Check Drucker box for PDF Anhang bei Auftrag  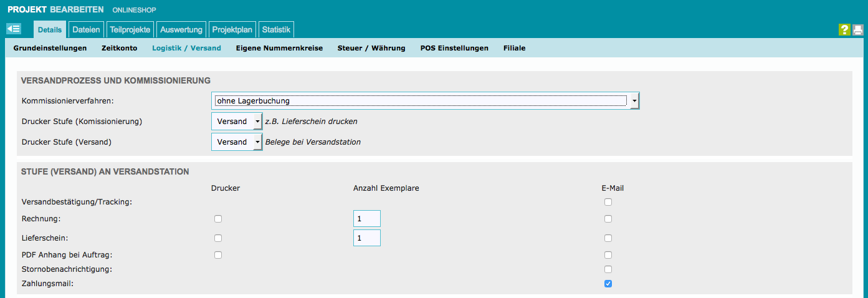[217, 255]
